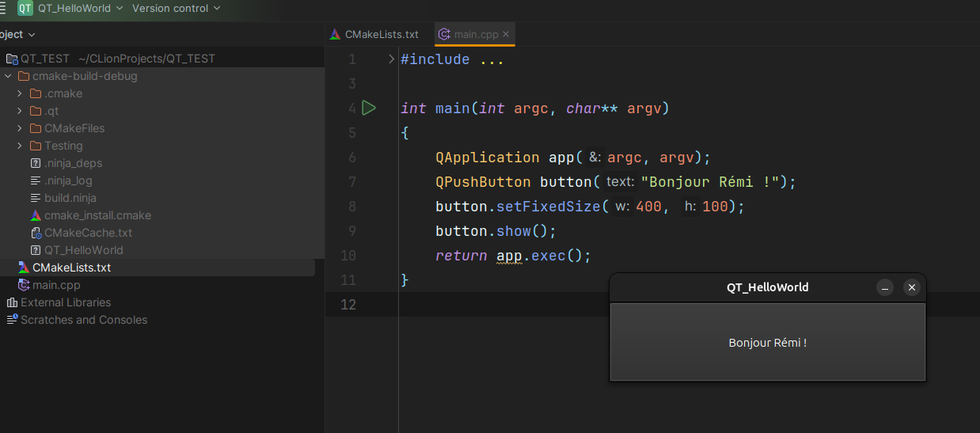Image resolution: width=980 pixels, height=433 pixels.
Task: Expand the .cmake folder
Action: [x=20, y=93]
